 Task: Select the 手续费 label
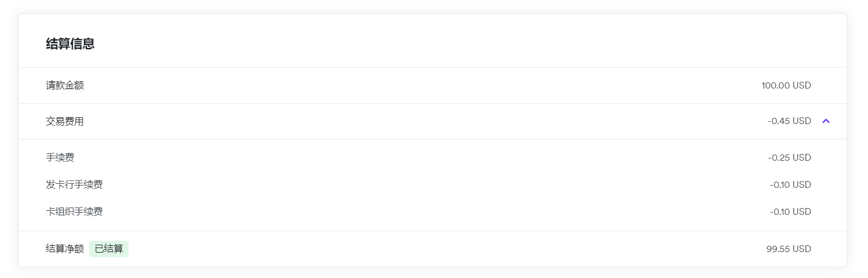point(60,157)
